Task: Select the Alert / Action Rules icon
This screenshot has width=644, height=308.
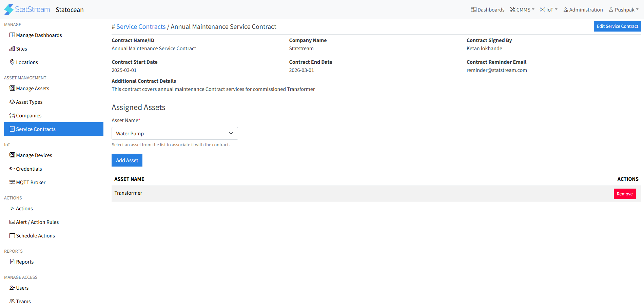Action: click(12, 222)
